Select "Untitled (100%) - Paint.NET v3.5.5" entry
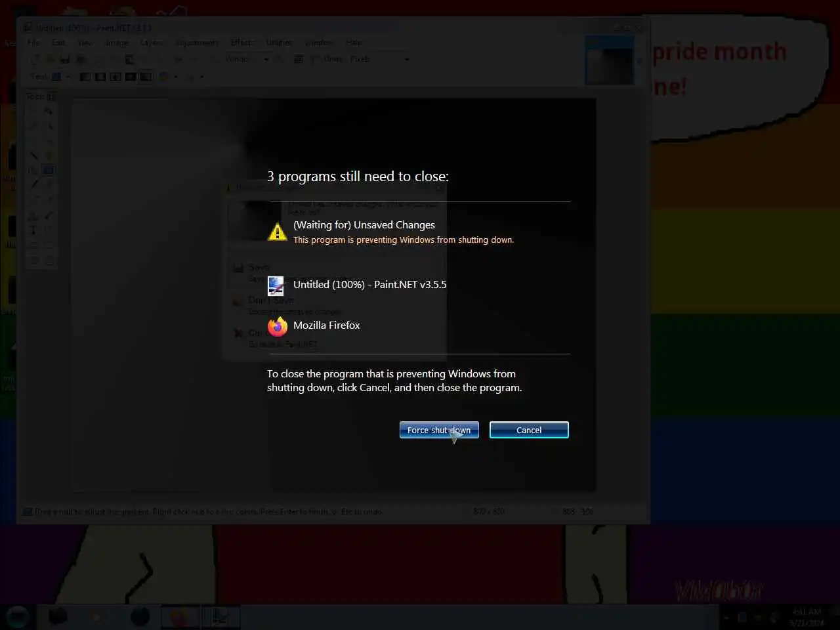The image size is (840, 630). [370, 285]
